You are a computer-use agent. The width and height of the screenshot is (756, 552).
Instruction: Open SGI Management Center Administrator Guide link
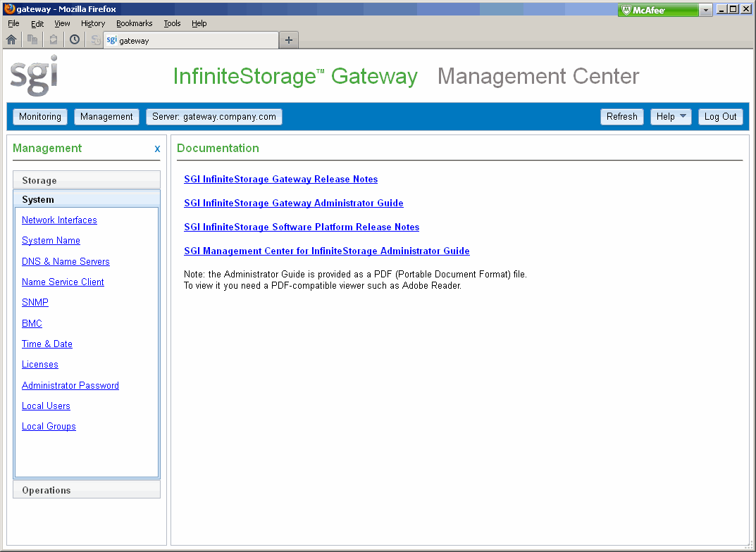click(327, 251)
